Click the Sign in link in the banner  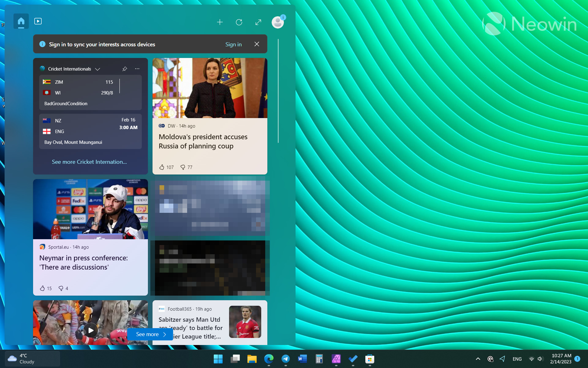click(233, 44)
